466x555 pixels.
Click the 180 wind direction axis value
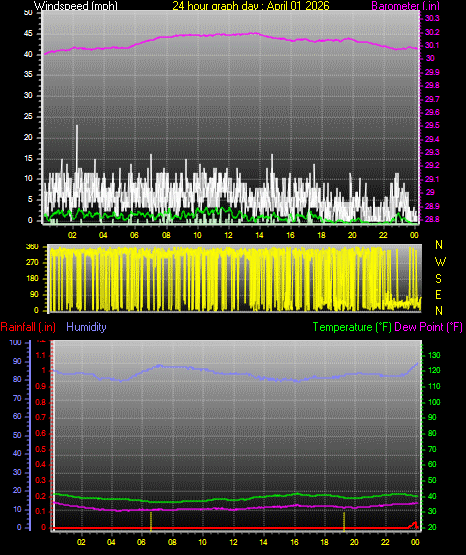(32, 279)
